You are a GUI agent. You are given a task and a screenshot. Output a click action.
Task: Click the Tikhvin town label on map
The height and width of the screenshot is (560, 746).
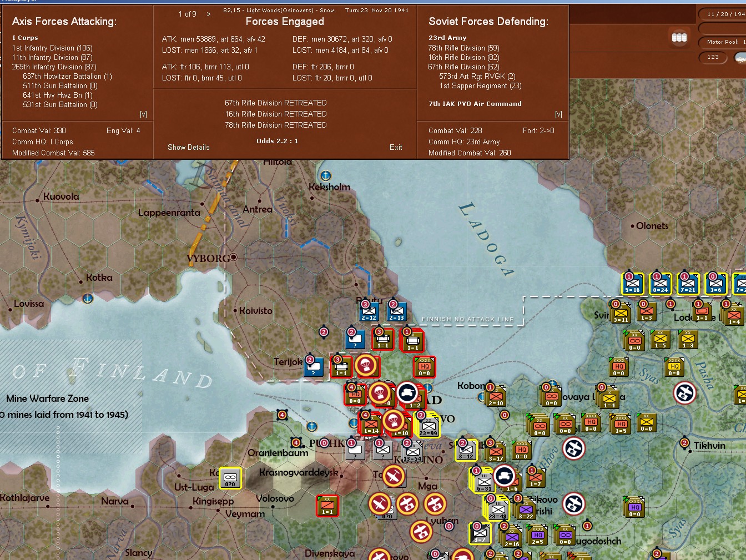pos(709,446)
